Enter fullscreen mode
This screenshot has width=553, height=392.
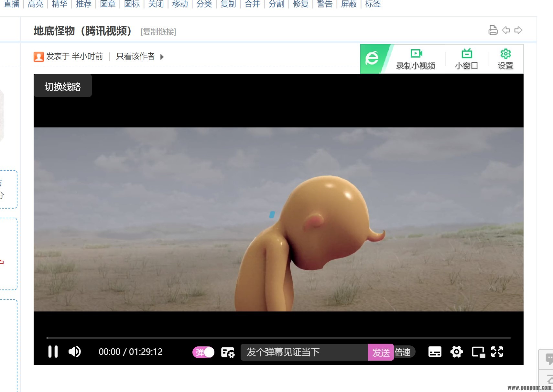497,352
